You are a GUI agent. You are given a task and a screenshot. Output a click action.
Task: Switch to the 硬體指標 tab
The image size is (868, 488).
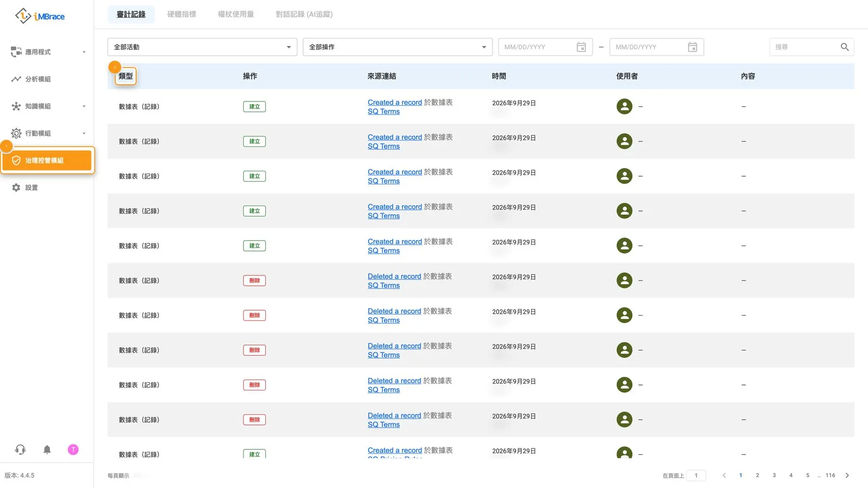(182, 14)
